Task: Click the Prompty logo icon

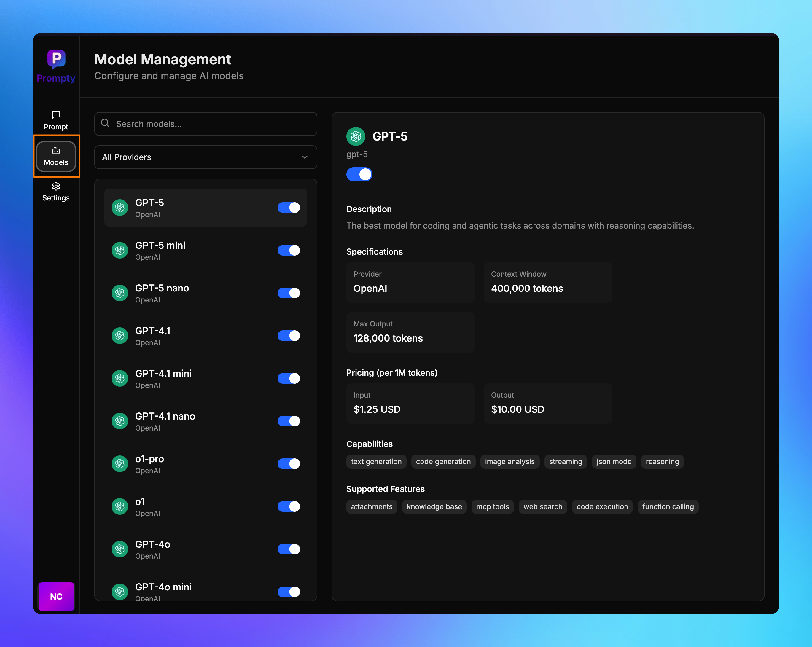Action: point(56,59)
